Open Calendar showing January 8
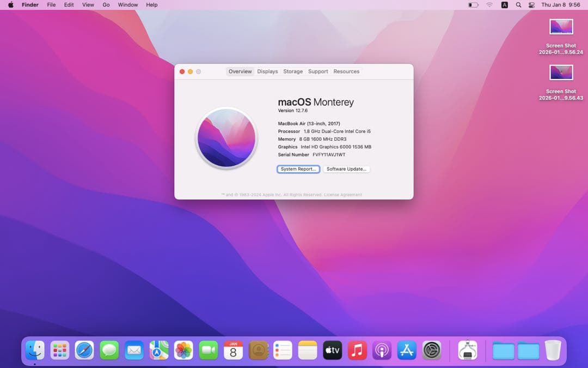The image size is (588, 368). pyautogui.click(x=233, y=351)
